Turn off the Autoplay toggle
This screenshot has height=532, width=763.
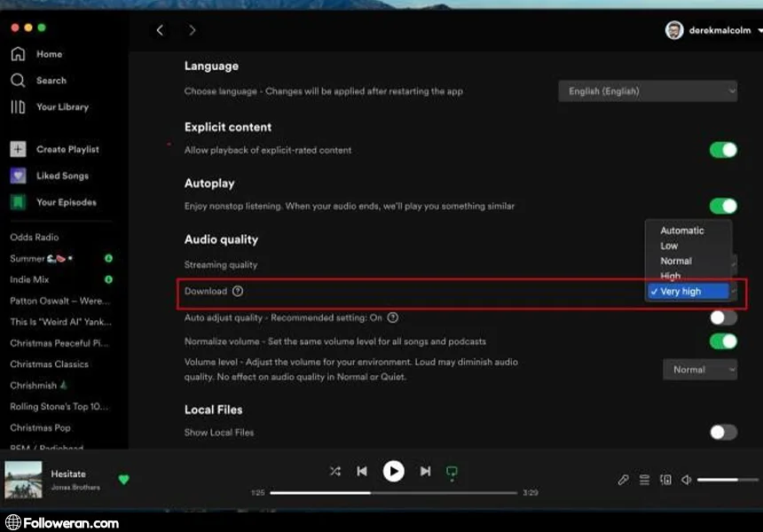point(723,206)
